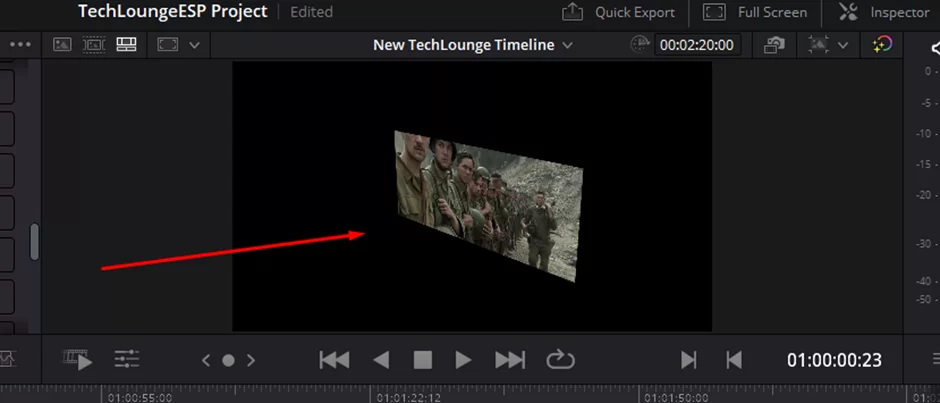The height and width of the screenshot is (403, 940).
Task: Open the Quick Export option
Action: point(618,12)
